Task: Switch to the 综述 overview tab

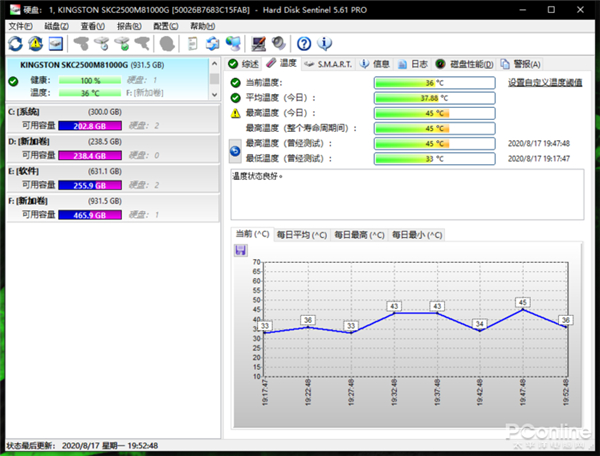Action: (x=244, y=63)
